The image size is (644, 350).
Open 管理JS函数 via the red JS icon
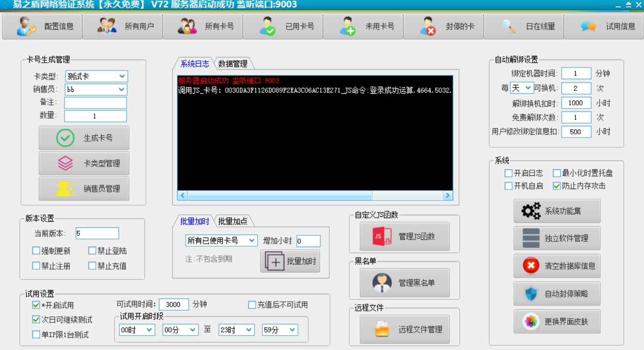[x=381, y=237]
